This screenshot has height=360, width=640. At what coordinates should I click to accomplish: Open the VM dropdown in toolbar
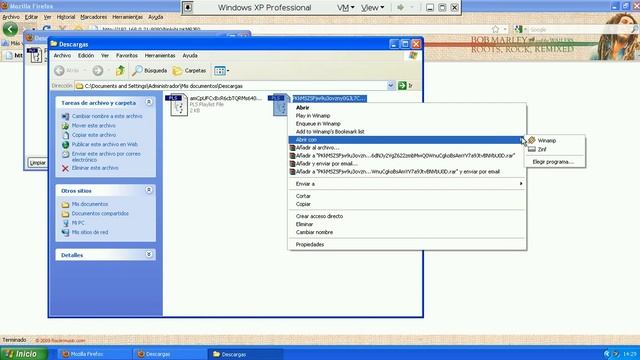tap(346, 7)
